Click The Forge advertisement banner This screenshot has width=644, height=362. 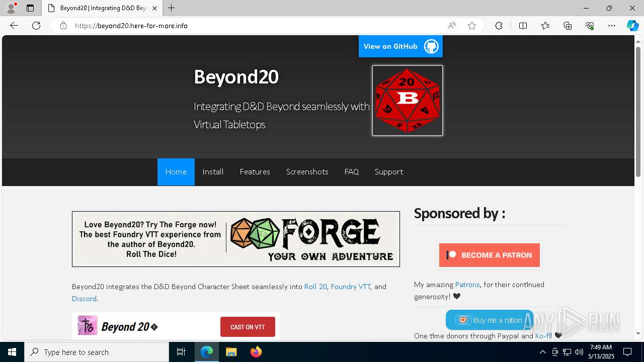[236, 239]
